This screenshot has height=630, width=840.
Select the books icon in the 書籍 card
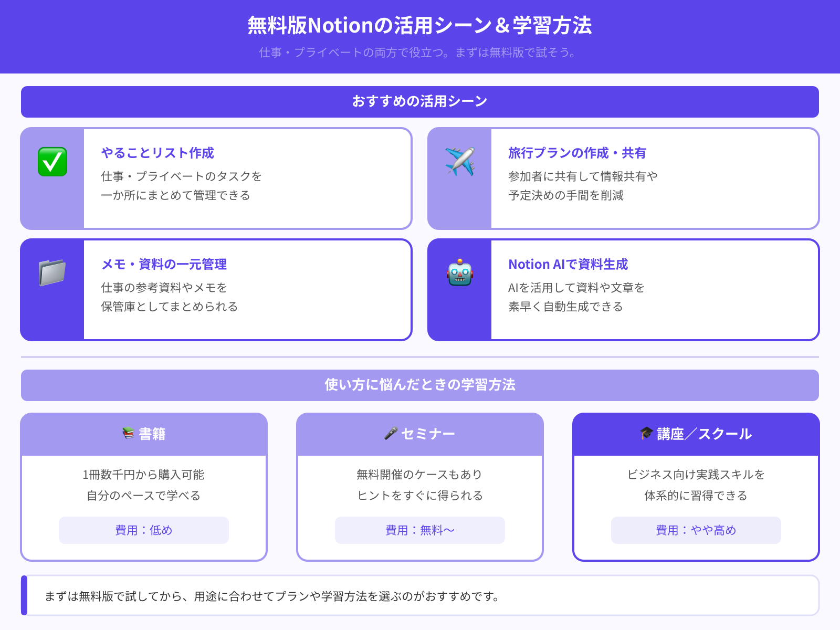(x=128, y=434)
